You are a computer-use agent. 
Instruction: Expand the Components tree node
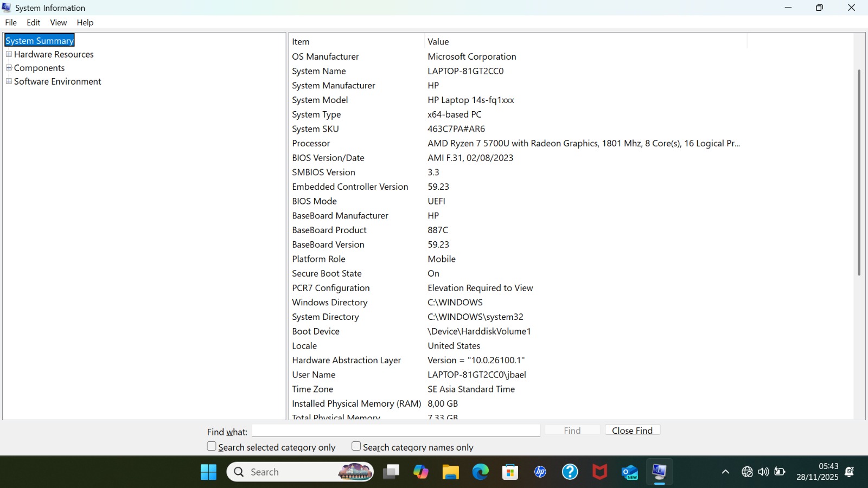[9, 68]
